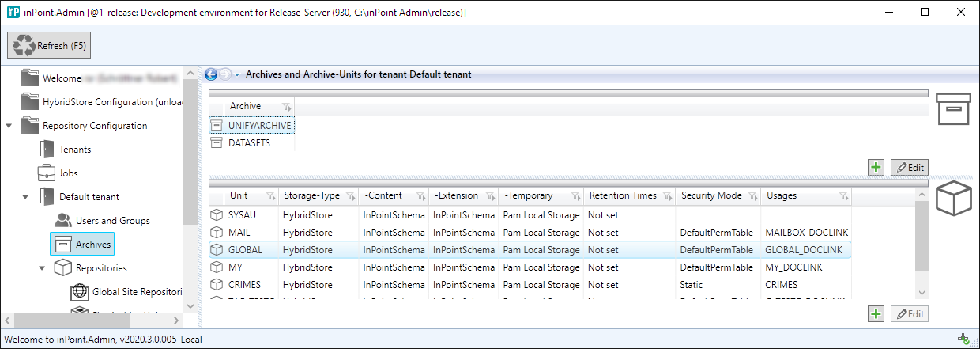Screen dimensions: 980x349
Task: Collapse the Repository Configuration node
Action: click(9, 126)
